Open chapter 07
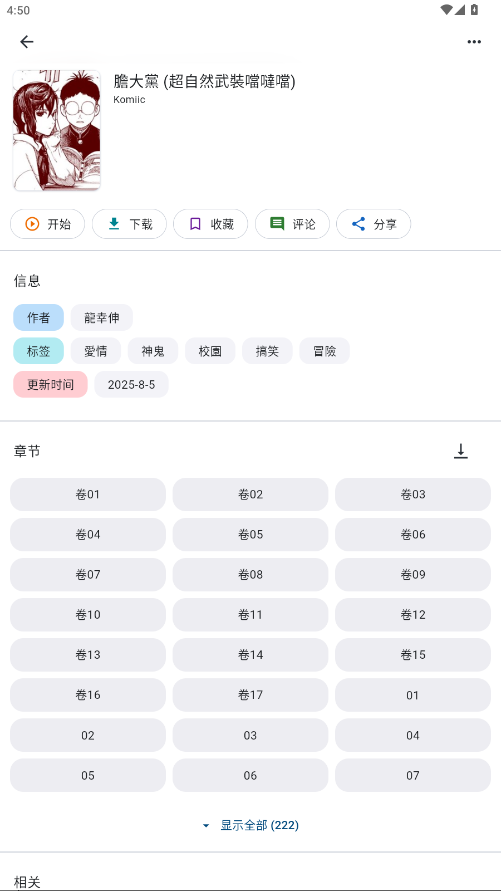This screenshot has width=501, height=891. 413,775
